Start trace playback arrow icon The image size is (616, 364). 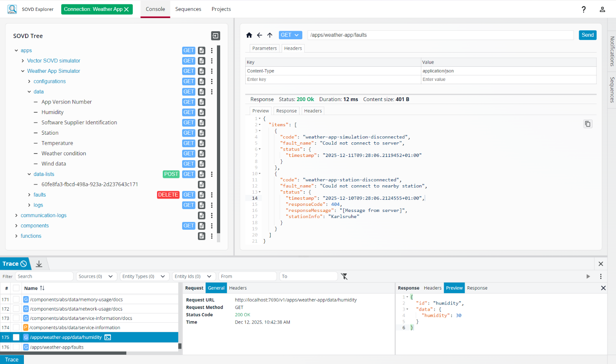point(588,276)
